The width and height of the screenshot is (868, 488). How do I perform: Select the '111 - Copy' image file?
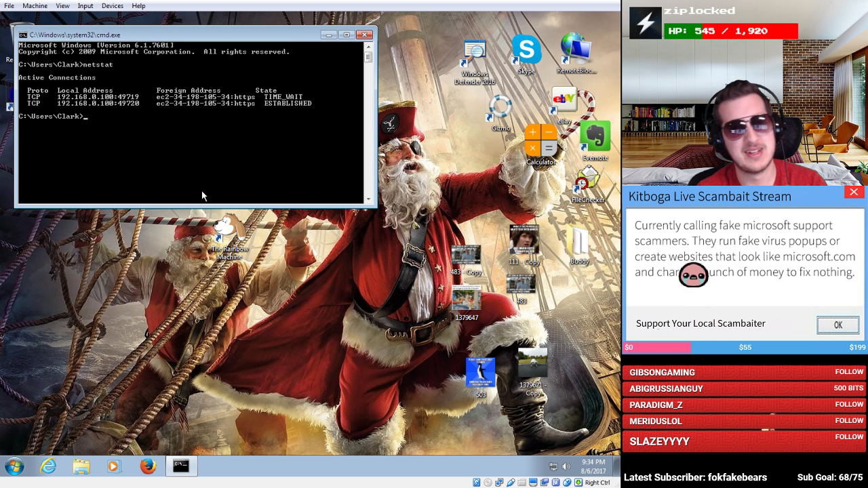coord(524,244)
